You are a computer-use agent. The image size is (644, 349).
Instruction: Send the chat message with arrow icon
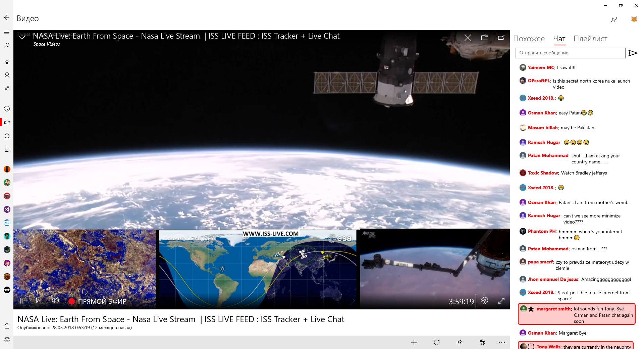tap(633, 53)
